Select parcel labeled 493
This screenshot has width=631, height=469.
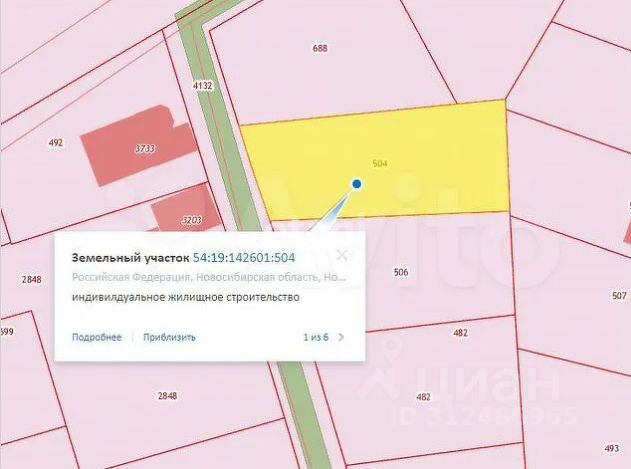tap(612, 448)
